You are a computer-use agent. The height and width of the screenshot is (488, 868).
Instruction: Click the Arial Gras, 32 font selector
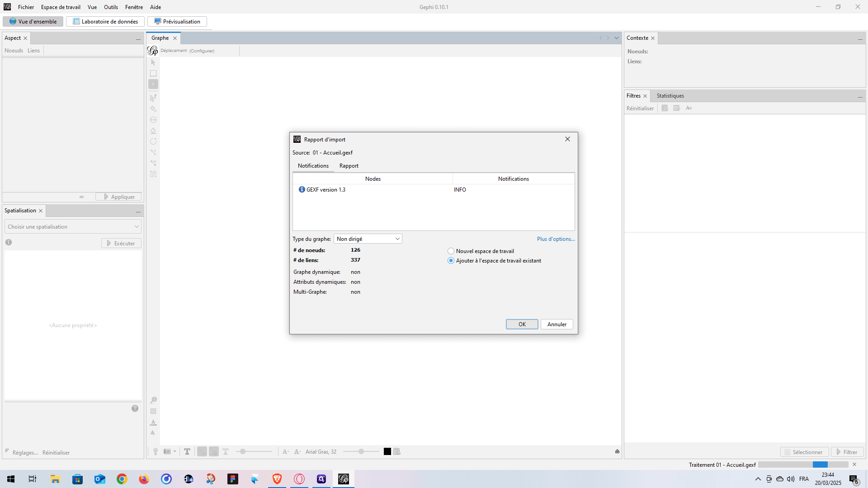[321, 452]
